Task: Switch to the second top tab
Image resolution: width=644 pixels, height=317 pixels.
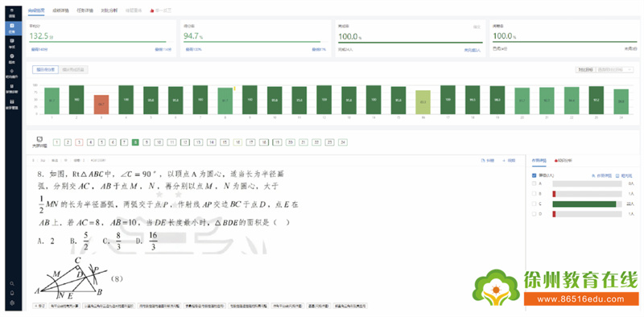Action: click(x=61, y=10)
